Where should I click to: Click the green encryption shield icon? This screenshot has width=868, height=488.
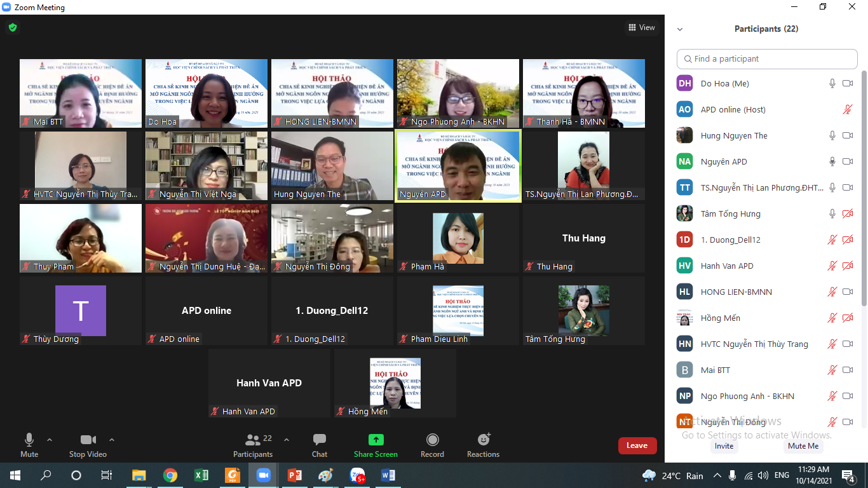(13, 27)
